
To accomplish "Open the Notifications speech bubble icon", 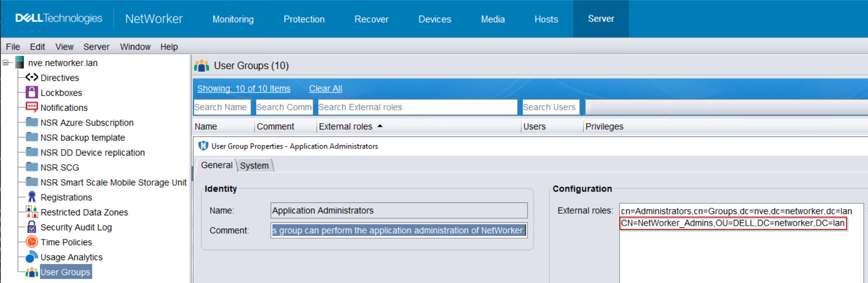I will (x=31, y=107).
